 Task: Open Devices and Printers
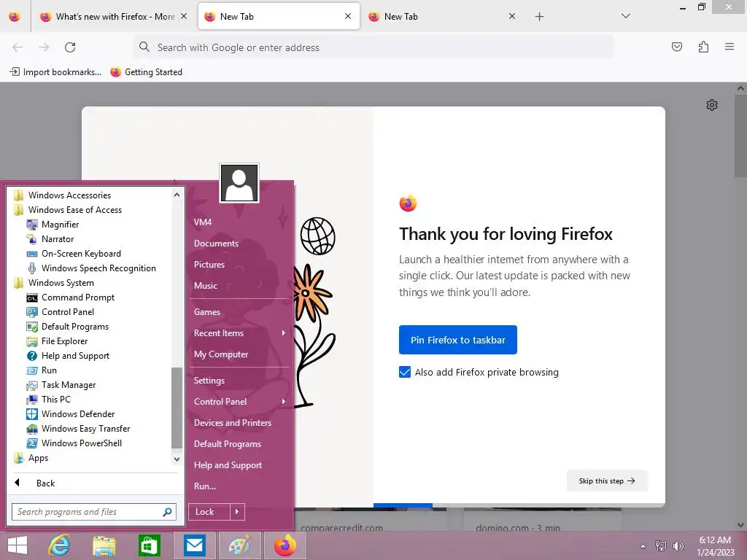coord(233,423)
